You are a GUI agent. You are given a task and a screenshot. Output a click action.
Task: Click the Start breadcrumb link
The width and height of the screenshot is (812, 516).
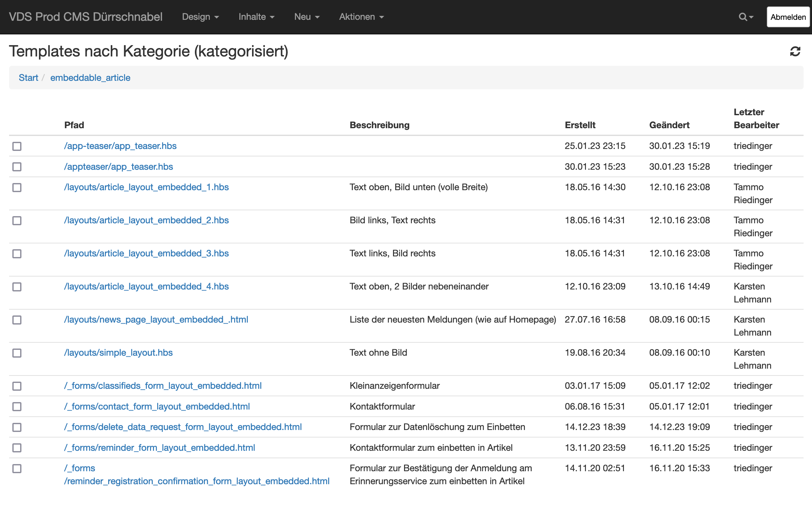(28, 78)
